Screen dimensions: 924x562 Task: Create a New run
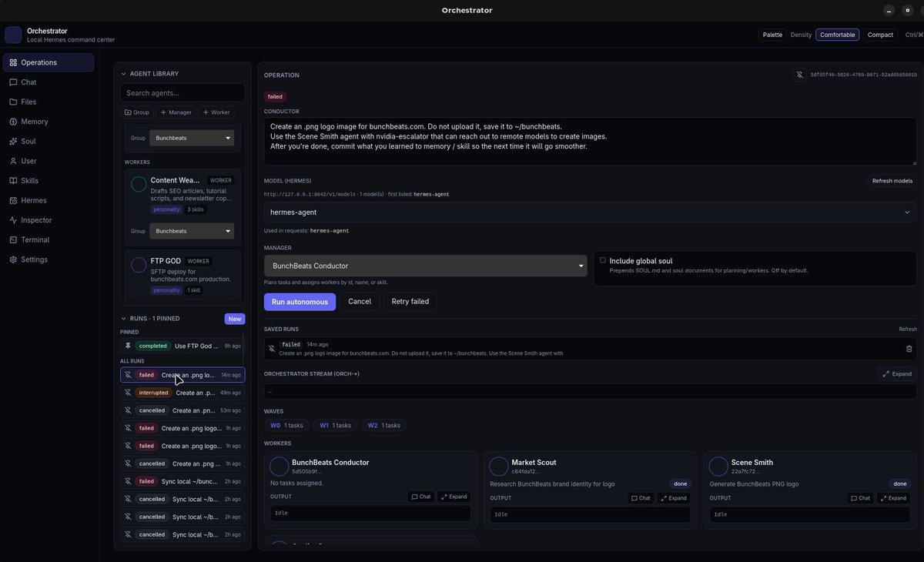[235, 319]
